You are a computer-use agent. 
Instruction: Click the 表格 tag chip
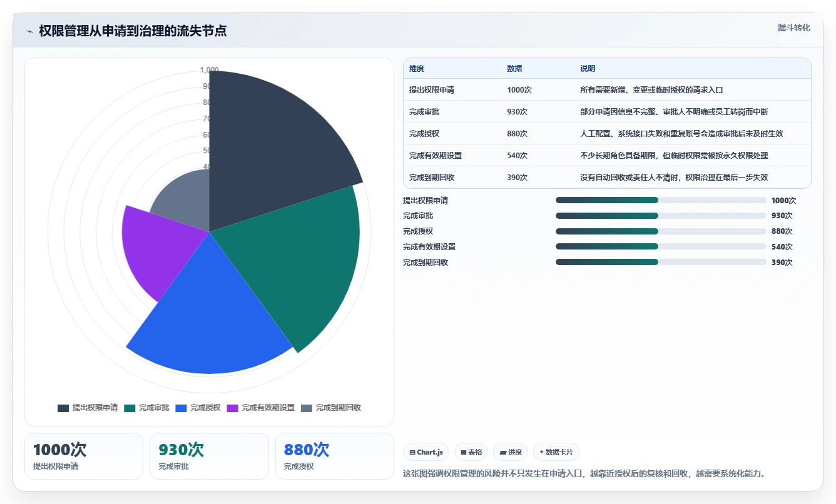click(471, 452)
